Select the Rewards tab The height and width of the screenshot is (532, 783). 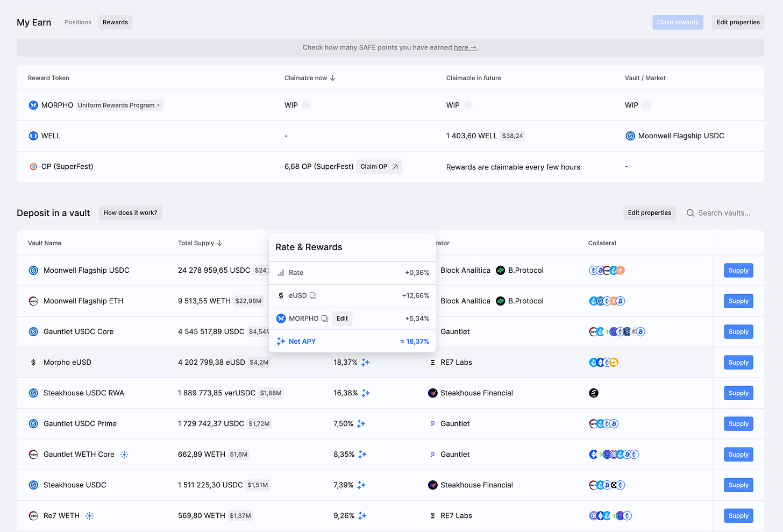[x=115, y=23]
